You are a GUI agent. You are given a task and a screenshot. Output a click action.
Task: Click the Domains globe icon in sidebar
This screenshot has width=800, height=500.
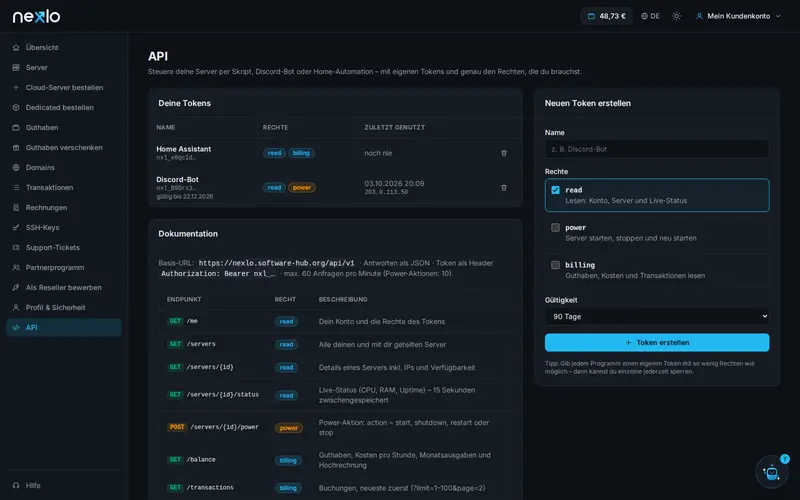pyautogui.click(x=16, y=167)
